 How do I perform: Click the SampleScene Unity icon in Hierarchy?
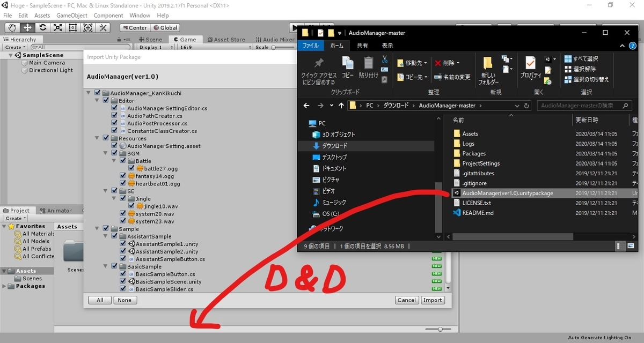(18, 55)
